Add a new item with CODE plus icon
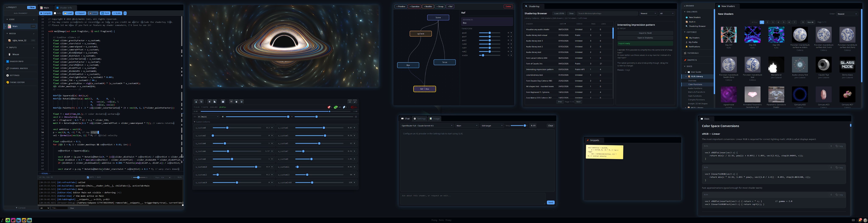The width and height of the screenshot is (868, 223). [34, 20]
